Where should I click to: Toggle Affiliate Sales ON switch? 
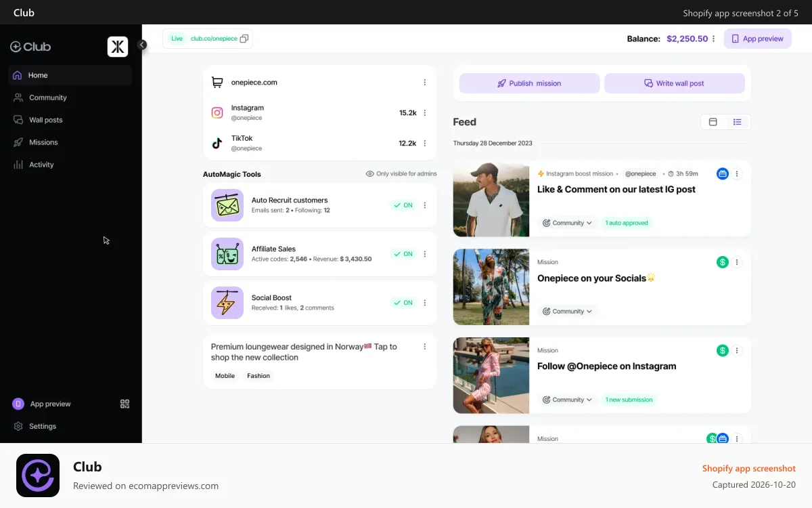[403, 254]
